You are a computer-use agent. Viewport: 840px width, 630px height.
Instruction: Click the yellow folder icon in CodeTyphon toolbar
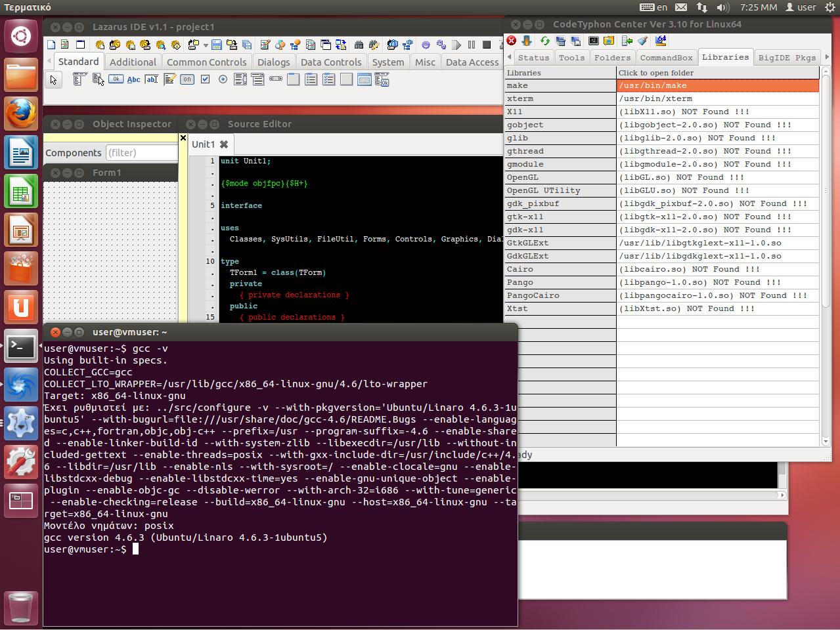(x=609, y=41)
